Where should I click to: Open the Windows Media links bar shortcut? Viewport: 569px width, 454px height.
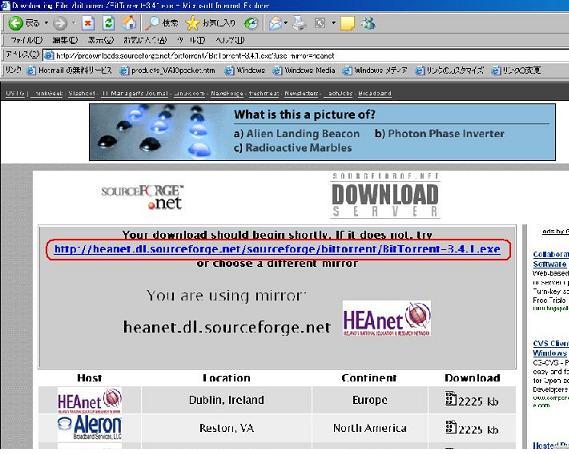point(304,70)
